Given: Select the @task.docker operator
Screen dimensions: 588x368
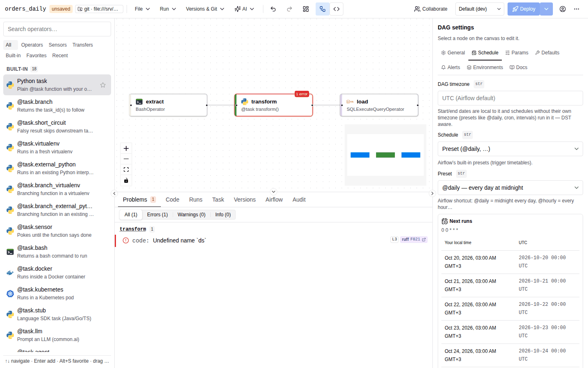Looking at the screenshot, I should (57, 272).
